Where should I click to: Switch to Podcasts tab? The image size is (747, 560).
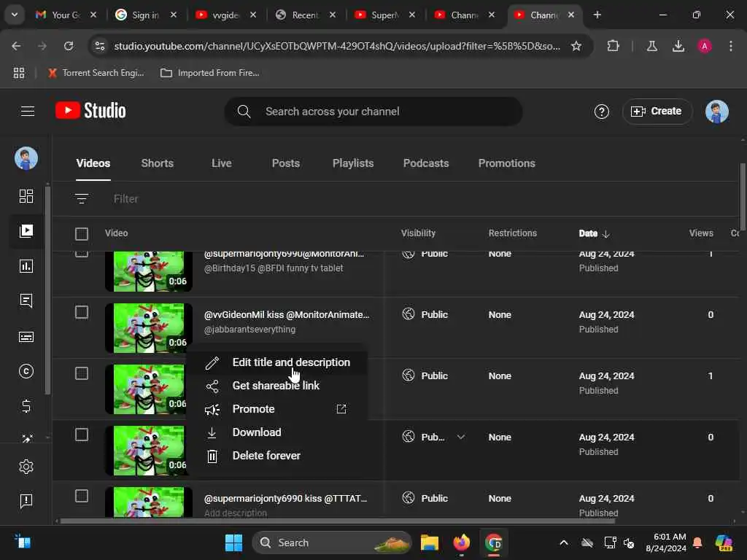[x=426, y=163]
